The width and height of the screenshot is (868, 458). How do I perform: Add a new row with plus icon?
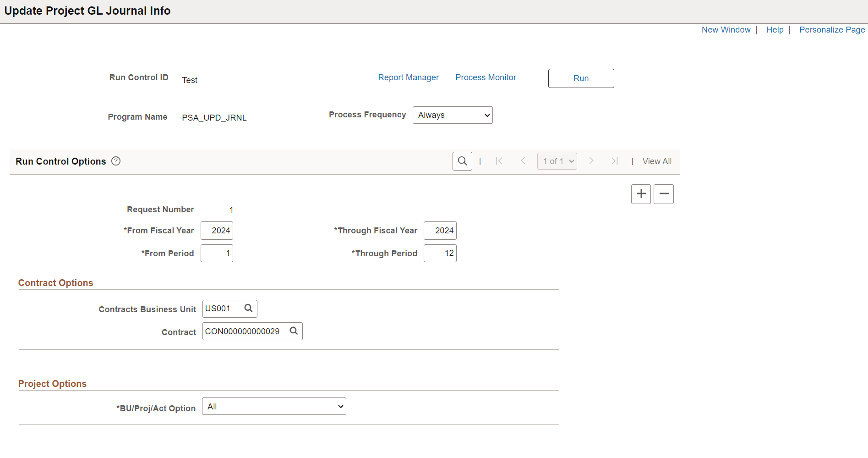(x=641, y=194)
